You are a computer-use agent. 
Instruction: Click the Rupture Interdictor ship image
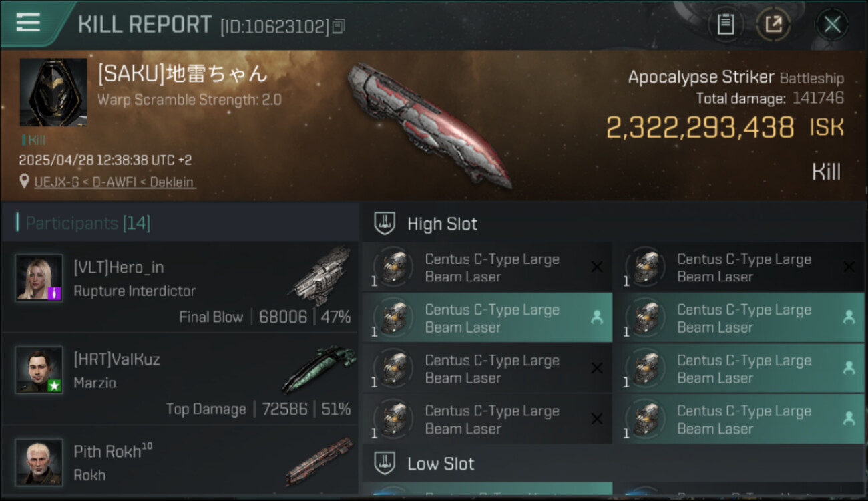click(x=319, y=275)
